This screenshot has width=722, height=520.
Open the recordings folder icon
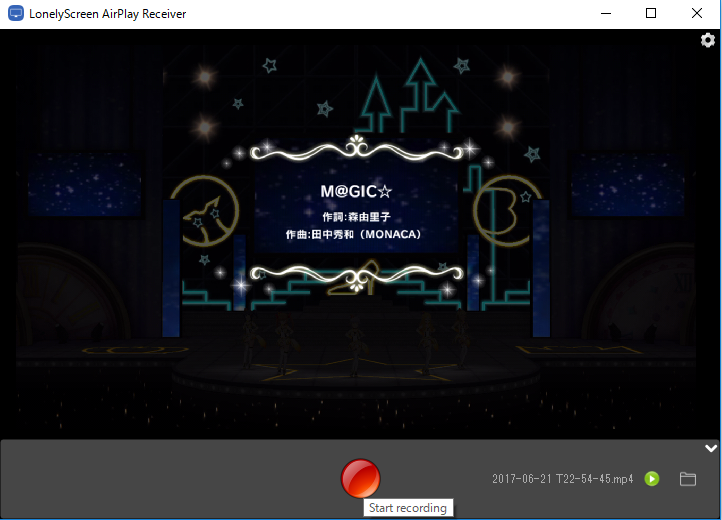point(688,479)
